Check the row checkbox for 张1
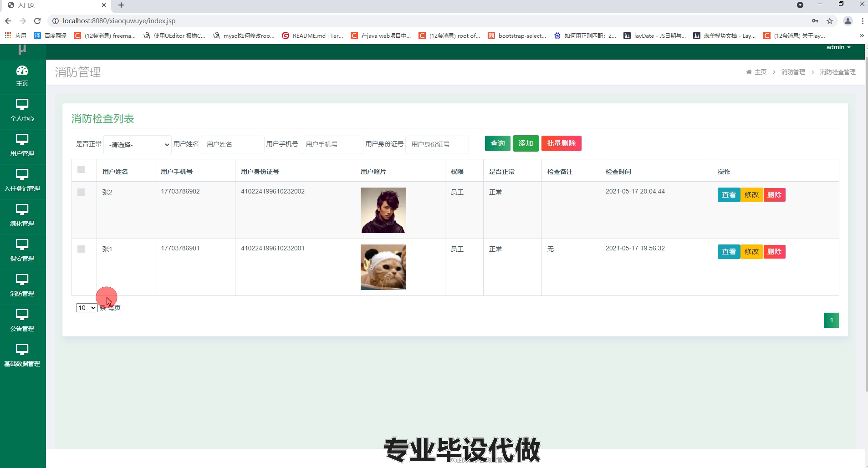Image resolution: width=868 pixels, height=468 pixels. pyautogui.click(x=81, y=249)
